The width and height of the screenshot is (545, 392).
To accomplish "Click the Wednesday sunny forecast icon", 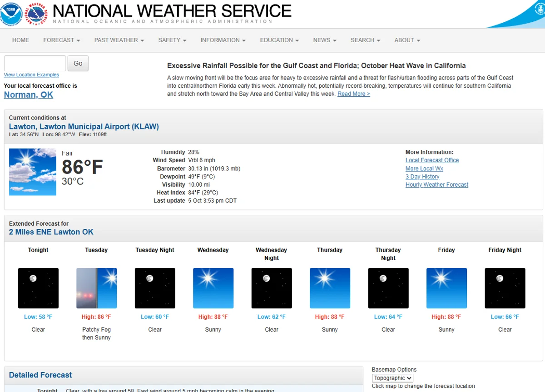I will pos(213,288).
